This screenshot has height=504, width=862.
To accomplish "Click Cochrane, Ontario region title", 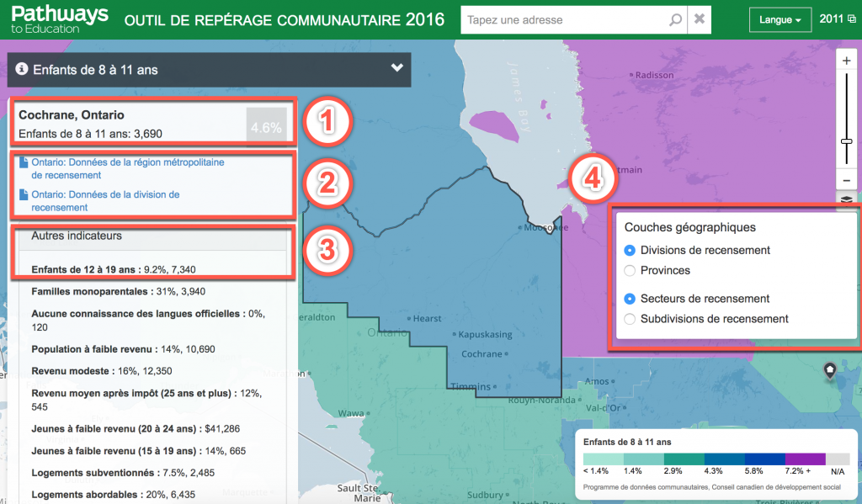I will 72,115.
